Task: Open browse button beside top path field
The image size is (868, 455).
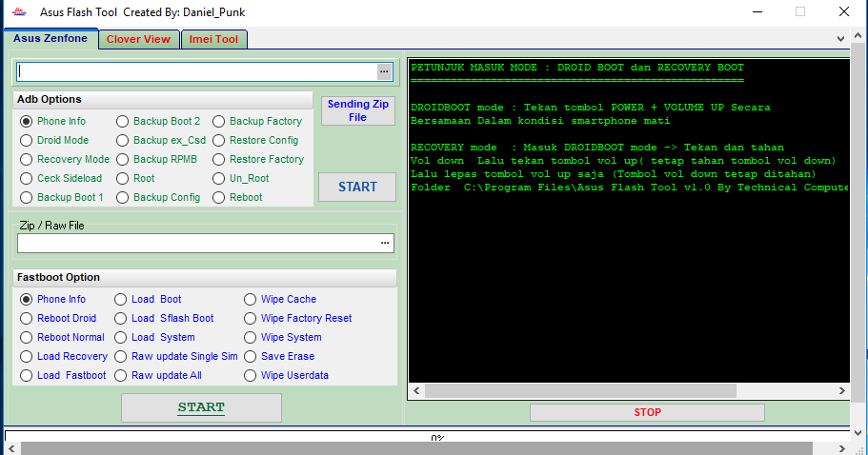Action: tap(384, 71)
